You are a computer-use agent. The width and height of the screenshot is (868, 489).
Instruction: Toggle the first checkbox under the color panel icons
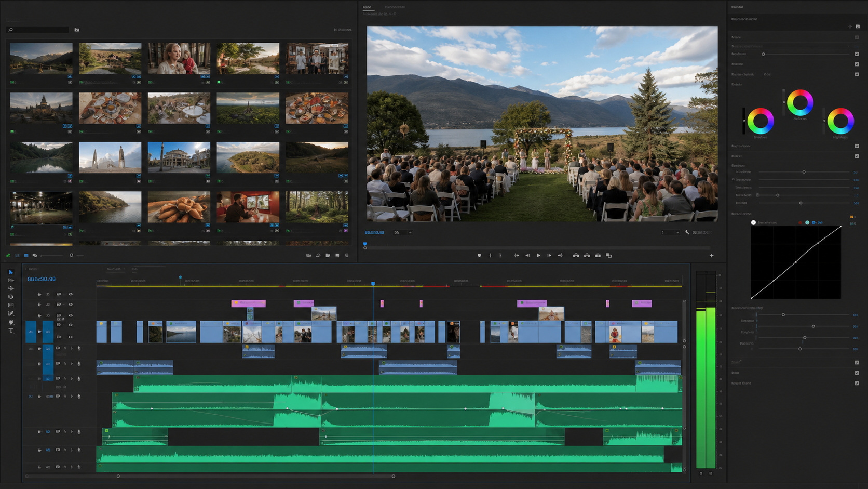tap(857, 37)
